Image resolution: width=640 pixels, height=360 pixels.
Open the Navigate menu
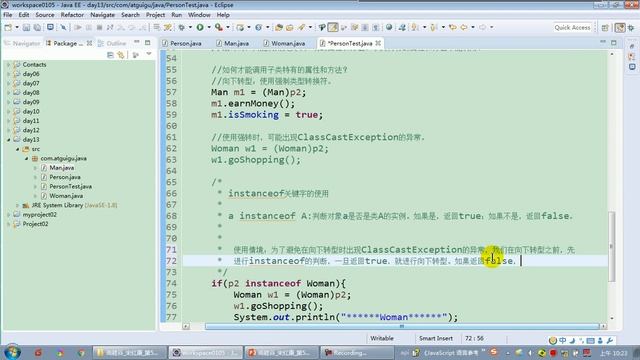pyautogui.click(x=102, y=15)
